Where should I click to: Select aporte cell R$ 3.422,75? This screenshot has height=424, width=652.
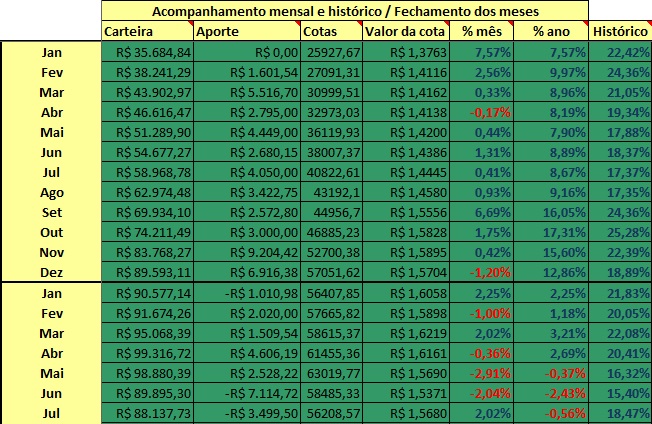click(247, 192)
